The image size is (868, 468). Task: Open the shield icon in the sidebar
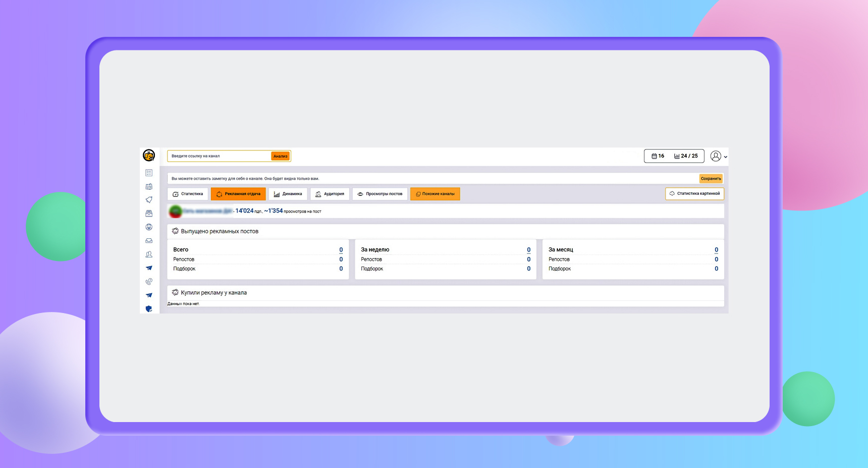click(149, 309)
